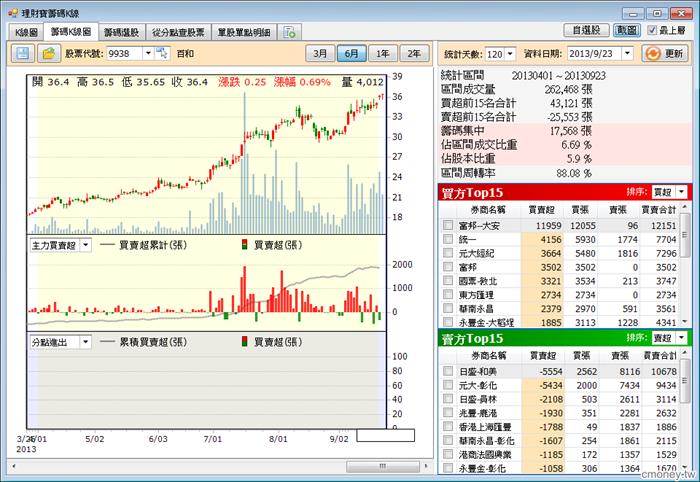Click the 買賣合計 column header in 買方Top15
Viewport: 700px width, 482px height.
(658, 210)
